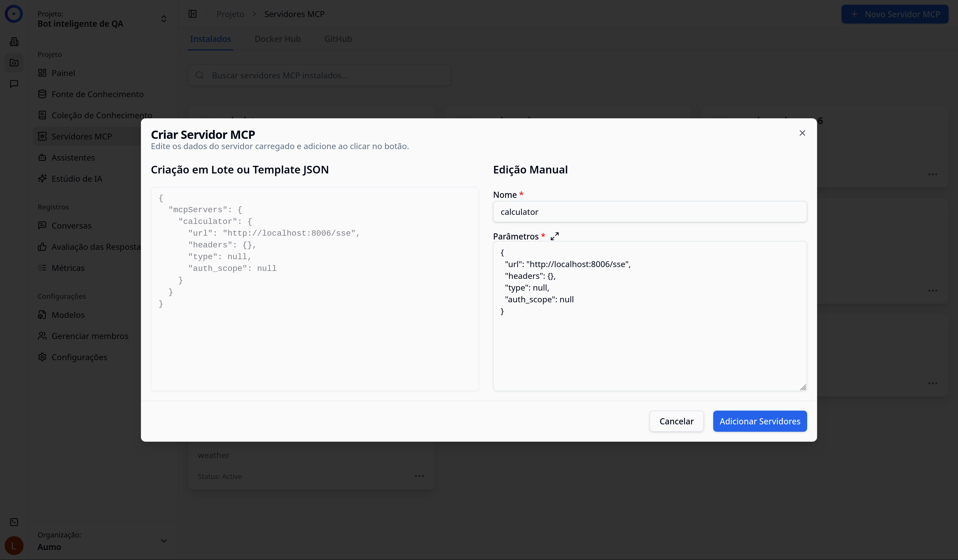958x560 pixels.
Task: Close the Criar Servidor MCP dialog
Action: [x=802, y=133]
